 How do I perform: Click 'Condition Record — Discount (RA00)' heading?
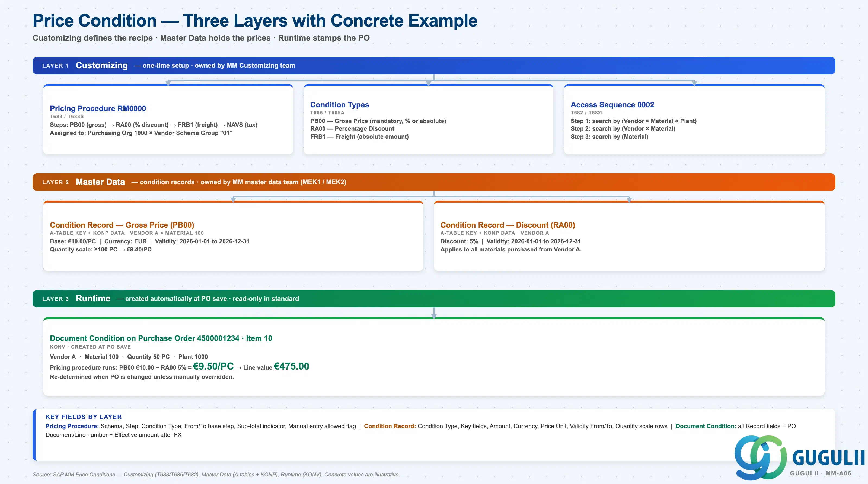508,225
